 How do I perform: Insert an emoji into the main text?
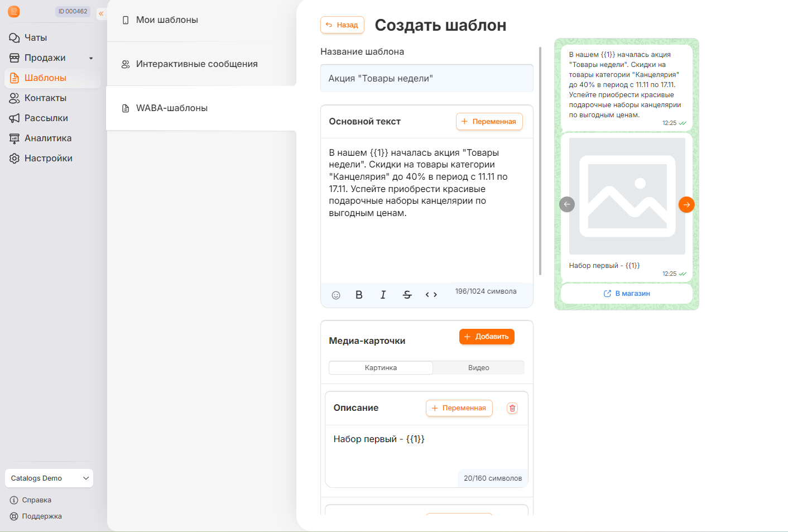point(336,295)
